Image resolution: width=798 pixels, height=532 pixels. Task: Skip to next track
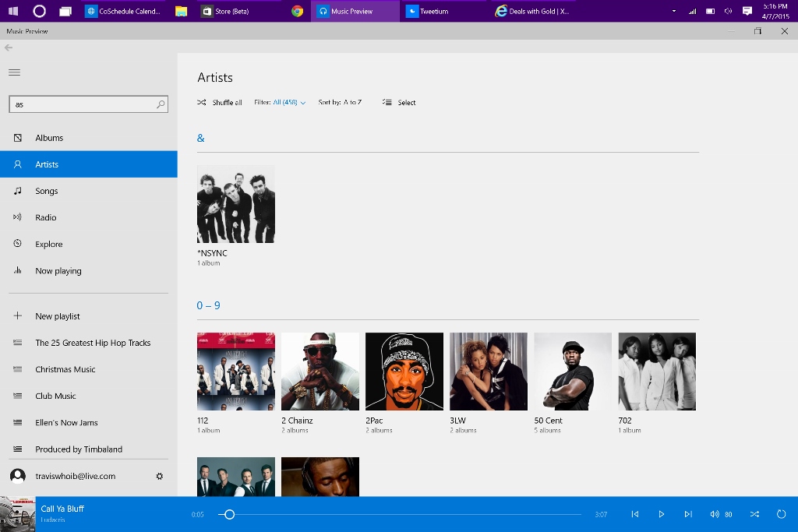688,514
